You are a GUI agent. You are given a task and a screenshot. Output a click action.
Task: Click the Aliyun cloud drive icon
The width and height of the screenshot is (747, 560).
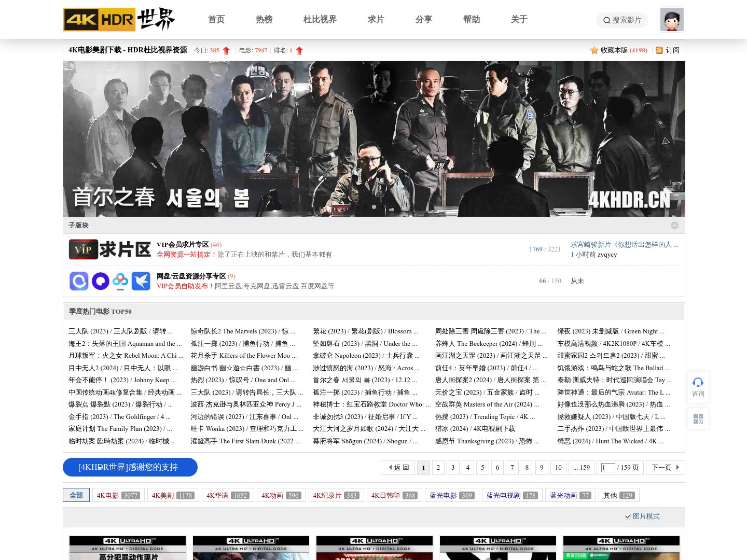[79, 281]
